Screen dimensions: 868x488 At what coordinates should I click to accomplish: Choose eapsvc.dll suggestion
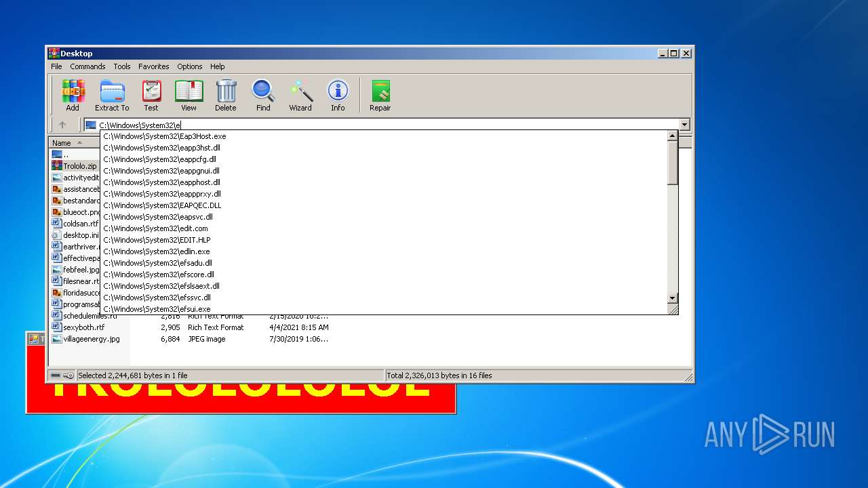tap(384, 217)
